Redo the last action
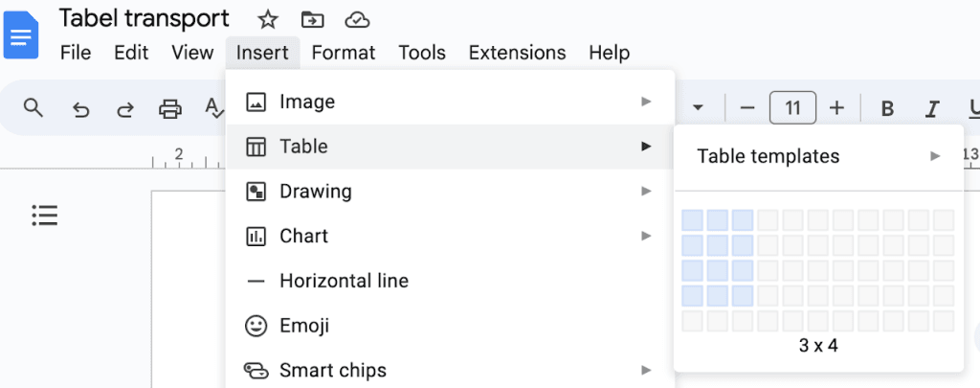The image size is (980, 388). pyautogui.click(x=125, y=108)
